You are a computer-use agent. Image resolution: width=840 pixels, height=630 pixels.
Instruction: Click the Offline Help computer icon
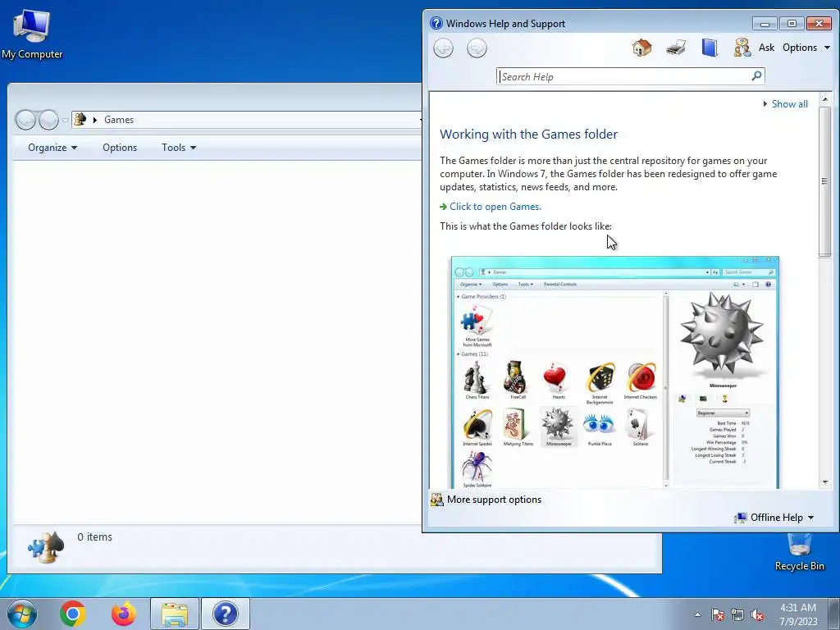click(x=741, y=518)
